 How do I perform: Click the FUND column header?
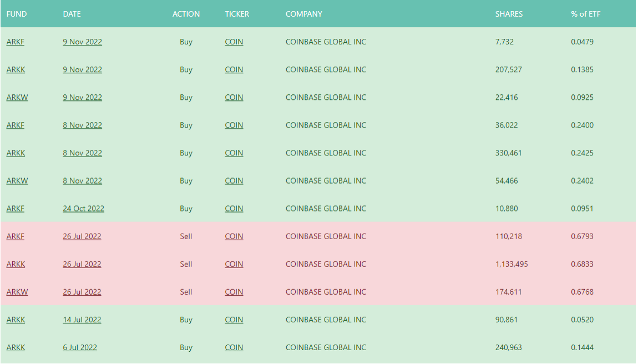[17, 14]
